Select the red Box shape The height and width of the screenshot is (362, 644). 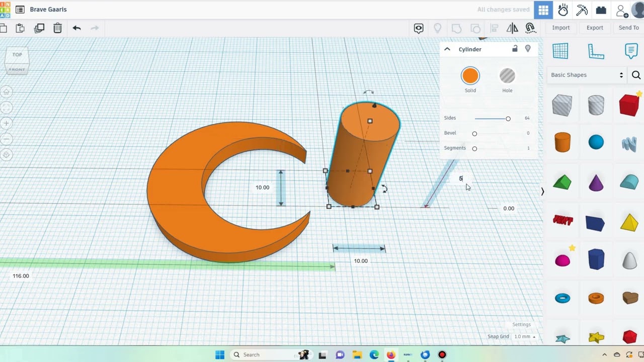tap(629, 106)
